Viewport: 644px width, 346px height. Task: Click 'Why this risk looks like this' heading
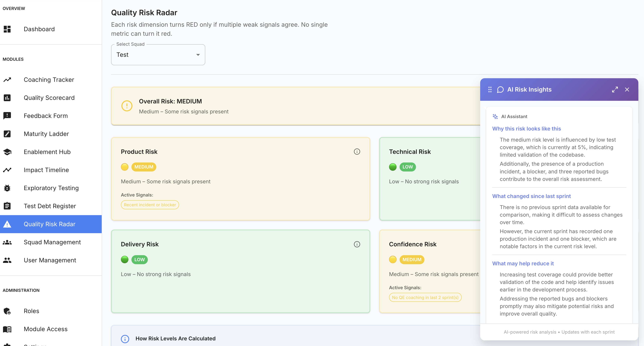tap(526, 129)
